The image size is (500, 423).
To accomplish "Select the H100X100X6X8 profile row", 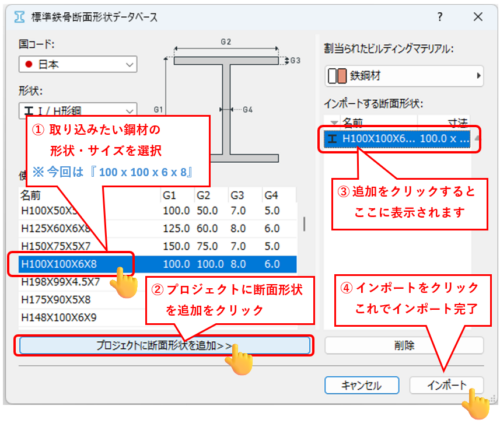I will [158, 264].
